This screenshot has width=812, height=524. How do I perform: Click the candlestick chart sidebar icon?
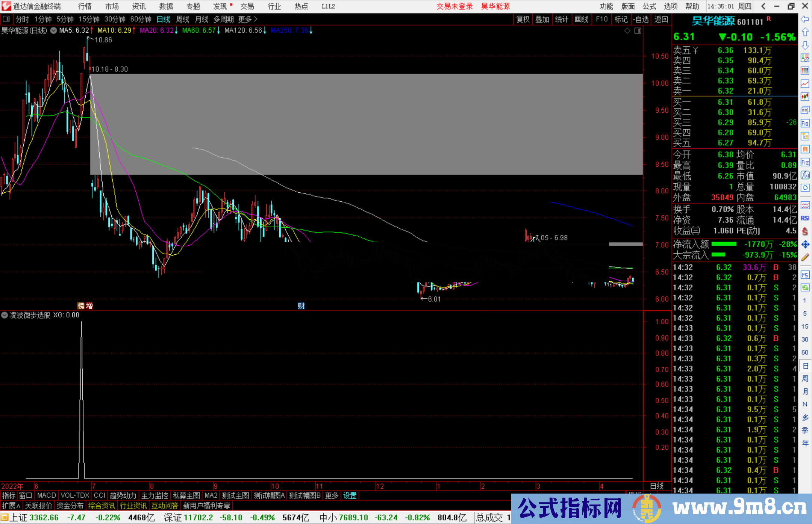point(805,97)
